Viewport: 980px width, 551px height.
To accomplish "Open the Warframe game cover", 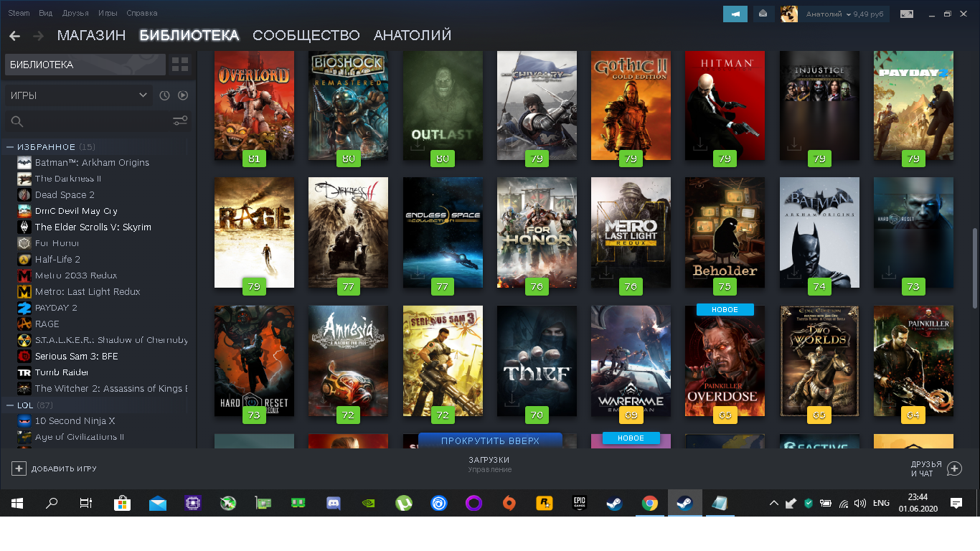I will [631, 361].
